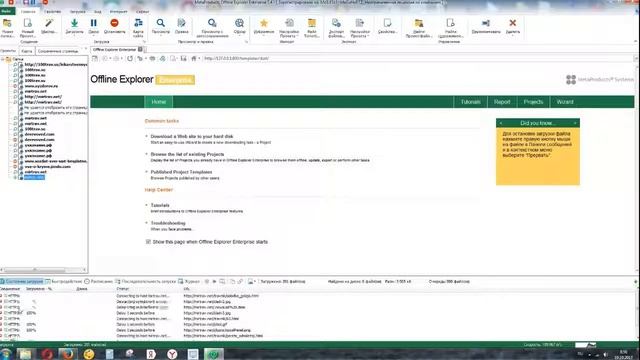Open dropdown arrow under Favorites button
Screen dimensions: 640x360
tap(264, 36)
